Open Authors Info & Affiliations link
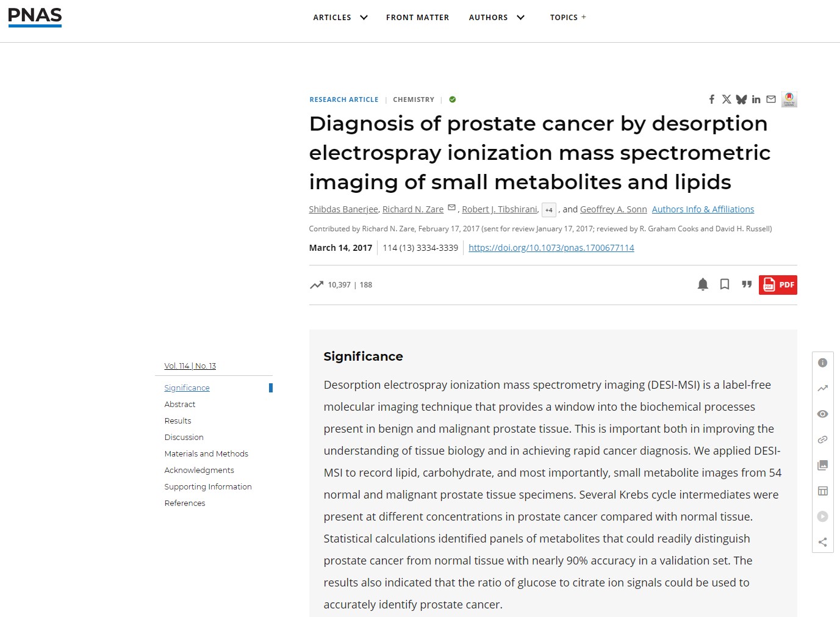840x617 pixels. click(703, 209)
